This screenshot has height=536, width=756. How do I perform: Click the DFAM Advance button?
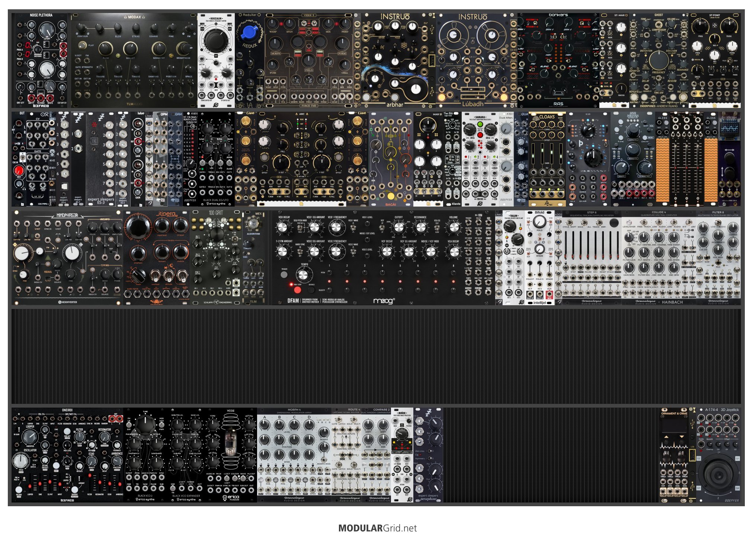311,290
